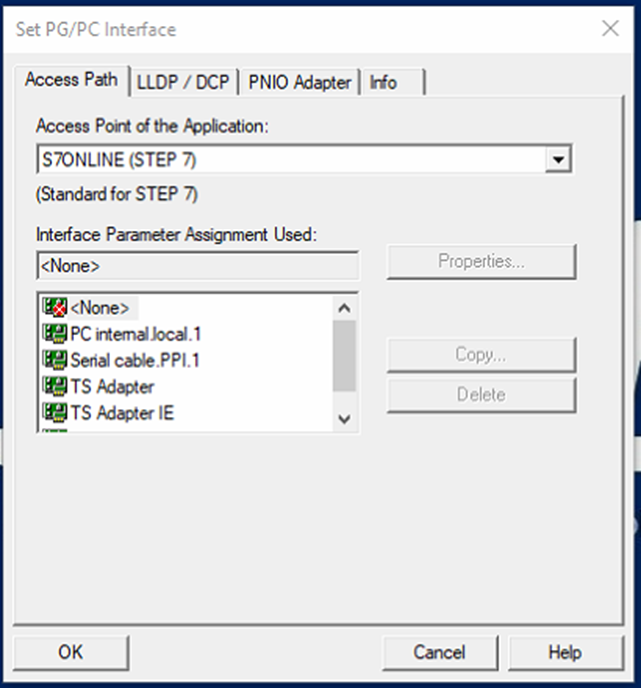The image size is (641, 688).
Task: Click the S7ONLINE (STEP 7) combo box
Action: [290, 160]
